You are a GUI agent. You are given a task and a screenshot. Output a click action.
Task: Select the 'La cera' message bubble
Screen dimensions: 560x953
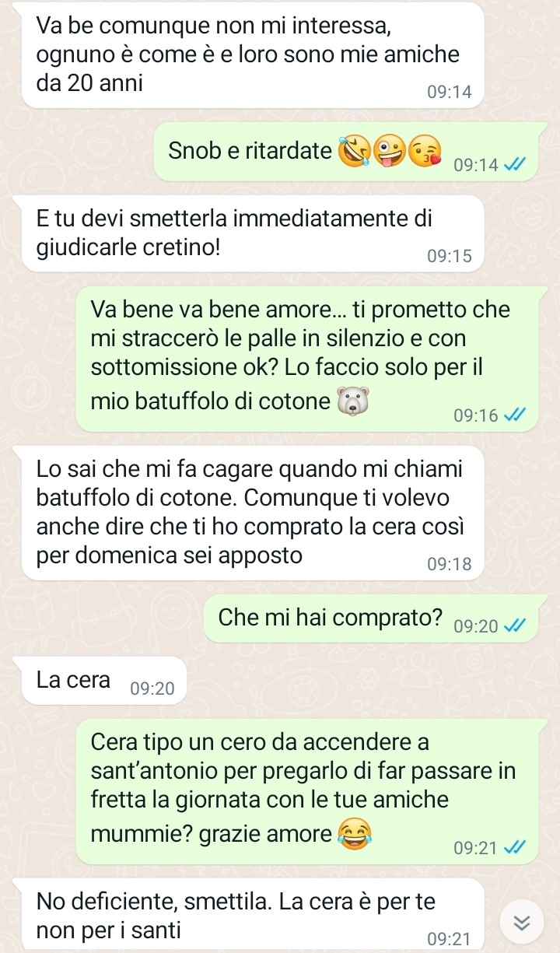104,681
